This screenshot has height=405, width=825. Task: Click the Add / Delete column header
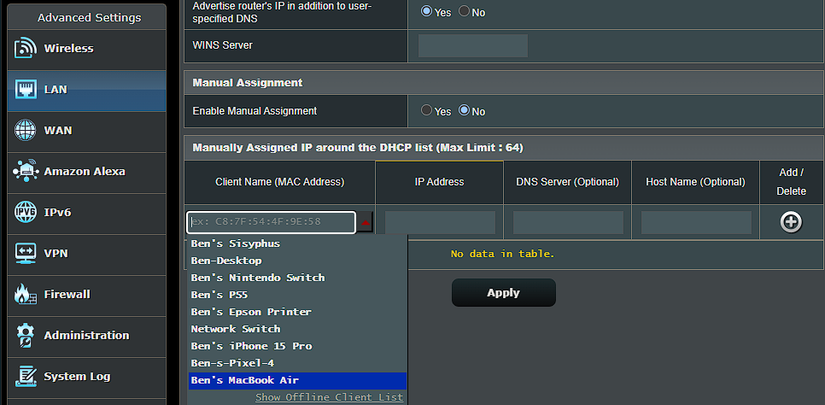[x=791, y=182]
